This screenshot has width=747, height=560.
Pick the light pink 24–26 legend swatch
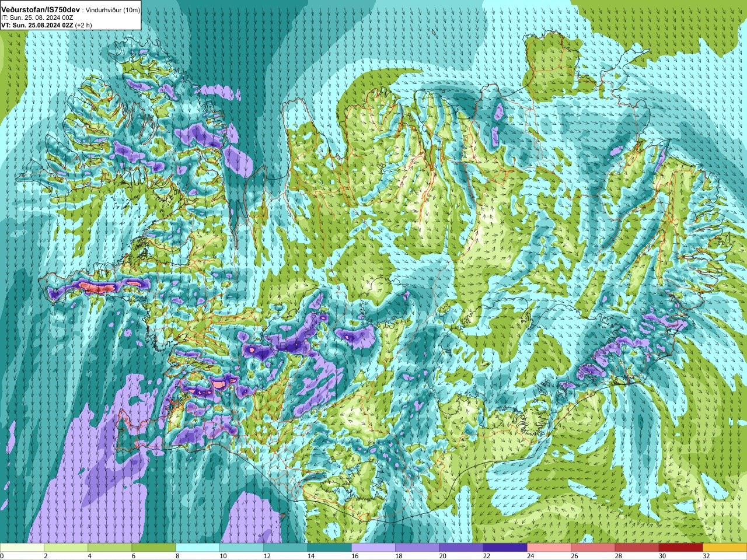pyautogui.click(x=549, y=548)
